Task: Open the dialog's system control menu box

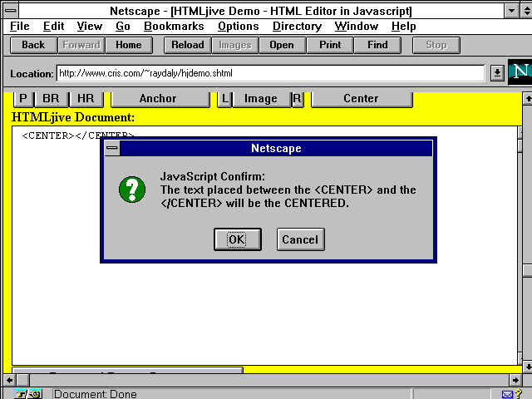Action: 112,148
